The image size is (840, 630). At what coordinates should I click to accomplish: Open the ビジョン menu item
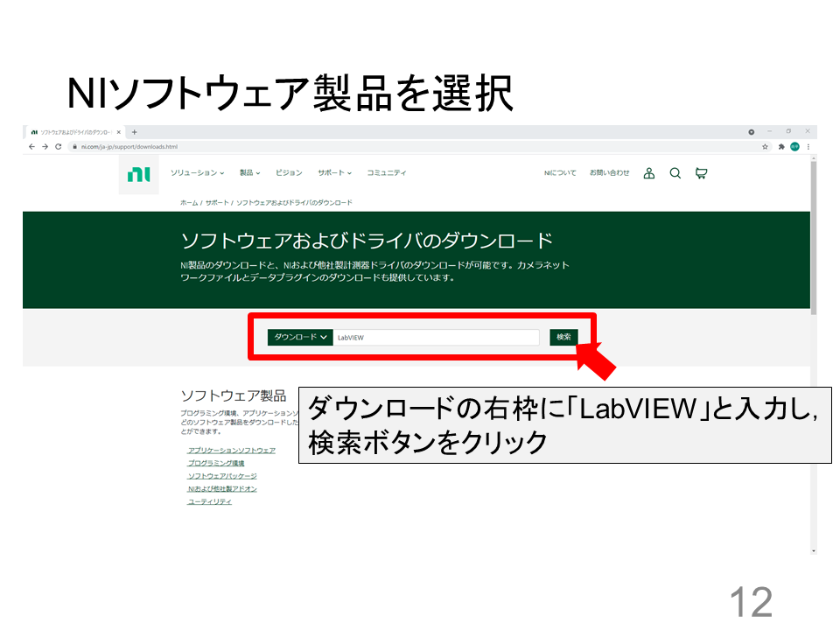pos(289,173)
